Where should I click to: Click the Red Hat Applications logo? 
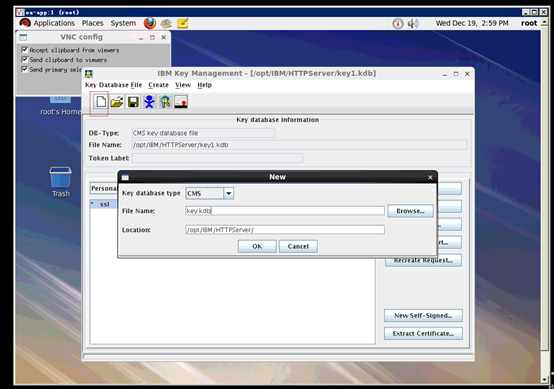pos(25,23)
